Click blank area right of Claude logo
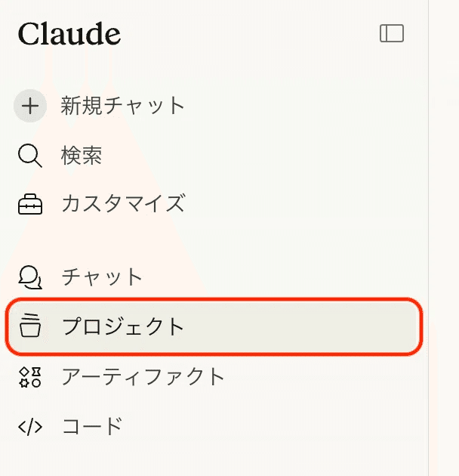This screenshot has height=476, width=459. 249,34
